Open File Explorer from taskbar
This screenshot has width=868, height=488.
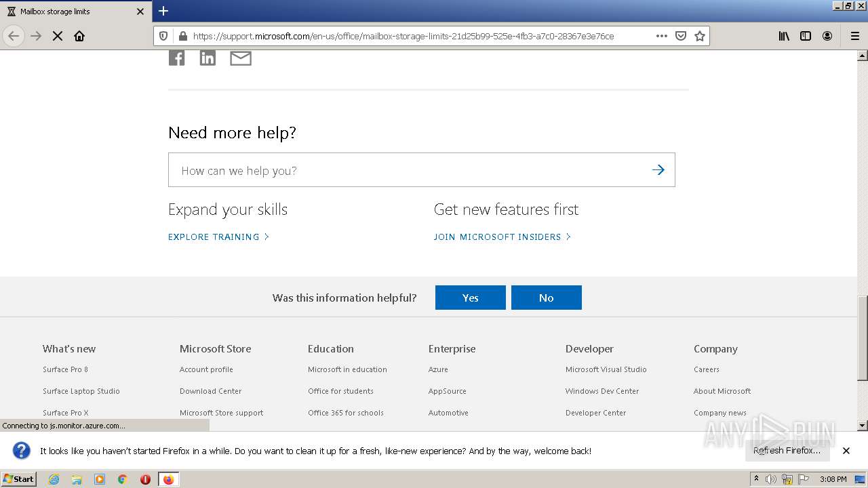77,479
